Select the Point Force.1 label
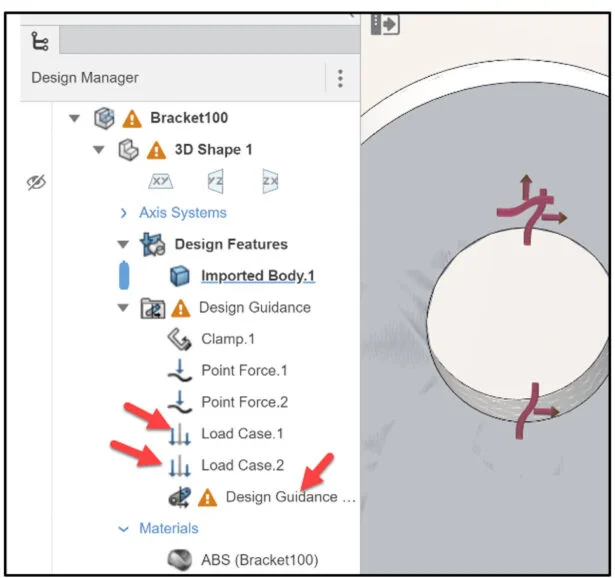 pos(244,371)
